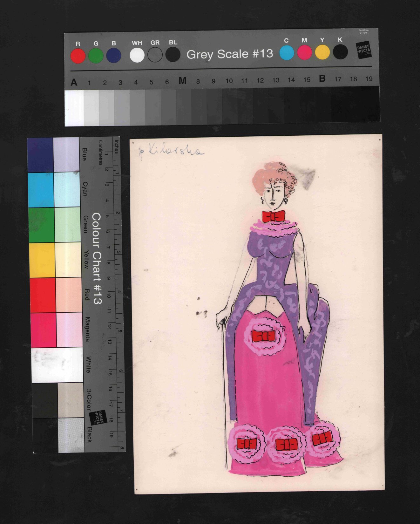Pick the yellow Y circle

click(322, 52)
